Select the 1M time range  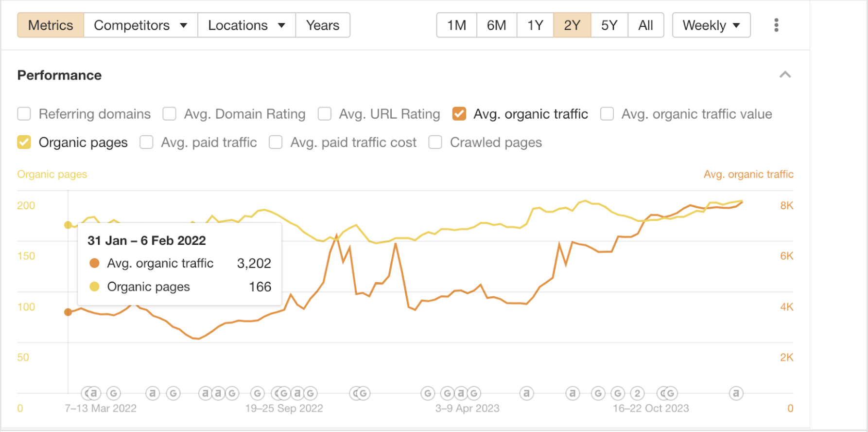pyautogui.click(x=457, y=25)
